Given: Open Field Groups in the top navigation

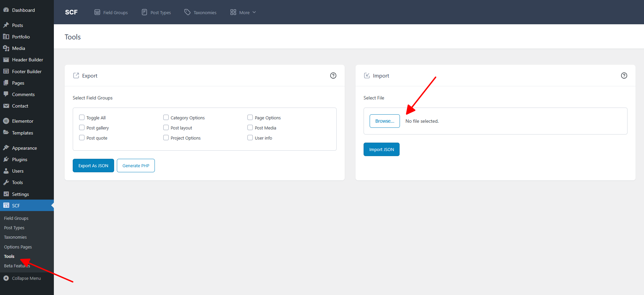Looking at the screenshot, I should (111, 12).
